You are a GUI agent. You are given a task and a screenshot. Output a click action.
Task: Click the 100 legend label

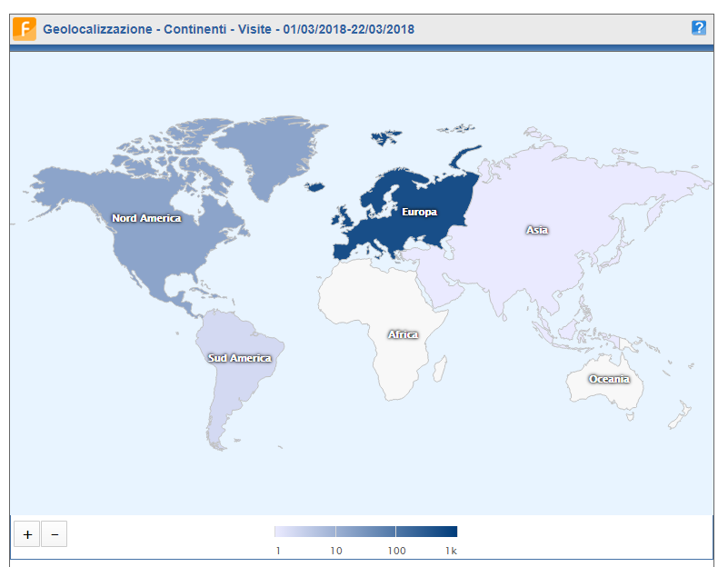[396, 551]
